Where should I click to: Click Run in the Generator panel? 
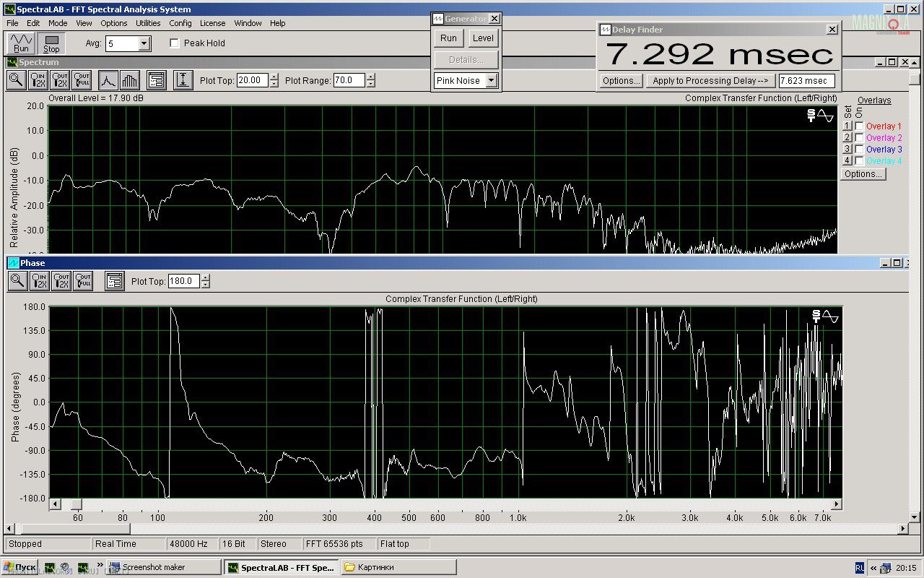tap(448, 38)
